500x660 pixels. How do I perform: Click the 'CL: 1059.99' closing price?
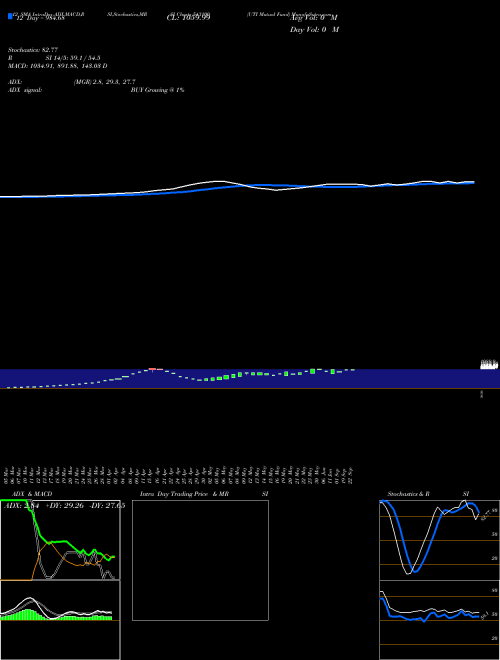click(x=188, y=18)
